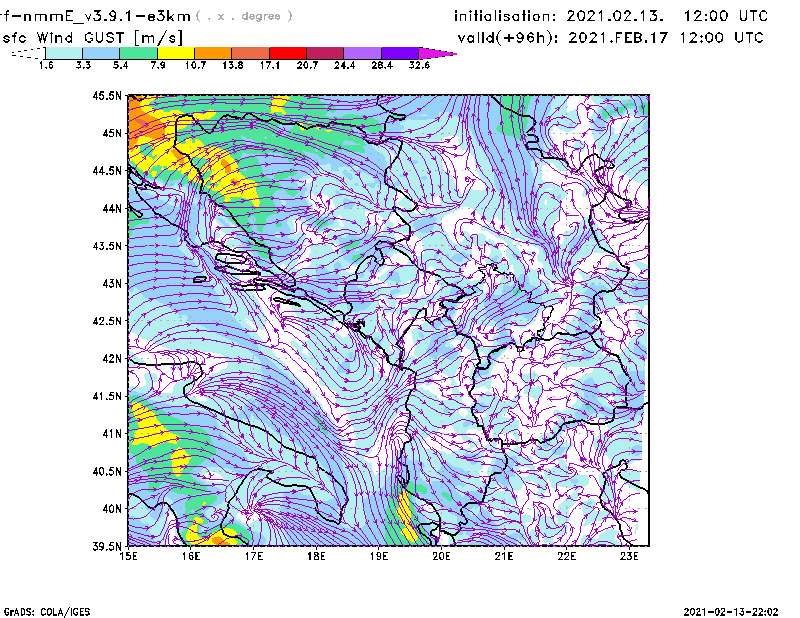Click the '( . x . degree )' text

click(244, 16)
